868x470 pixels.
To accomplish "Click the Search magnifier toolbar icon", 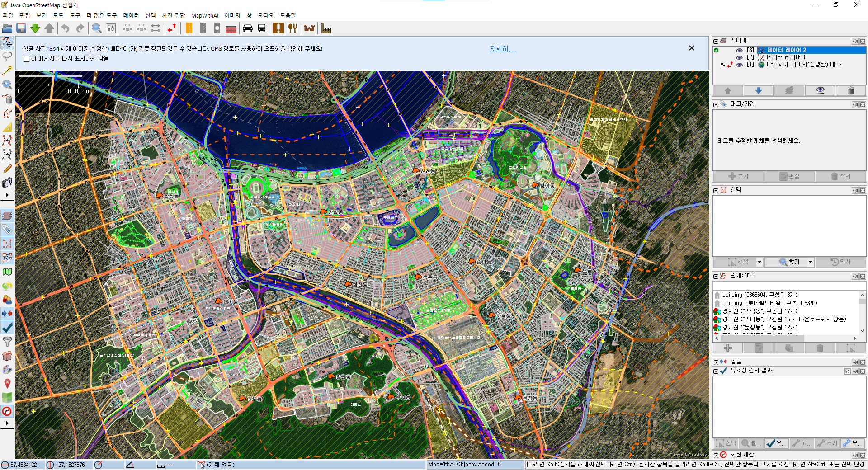I will tap(97, 28).
